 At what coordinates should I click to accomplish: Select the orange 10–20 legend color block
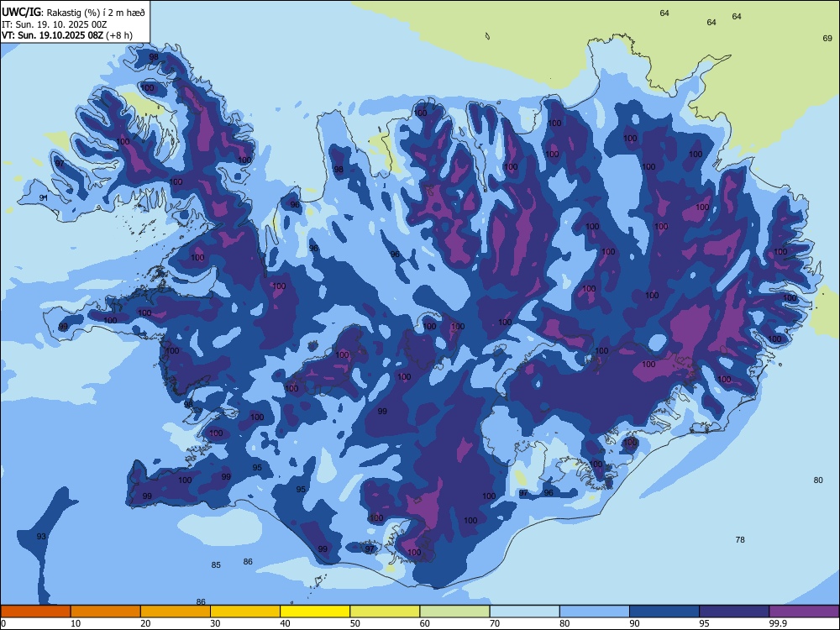coord(106,612)
